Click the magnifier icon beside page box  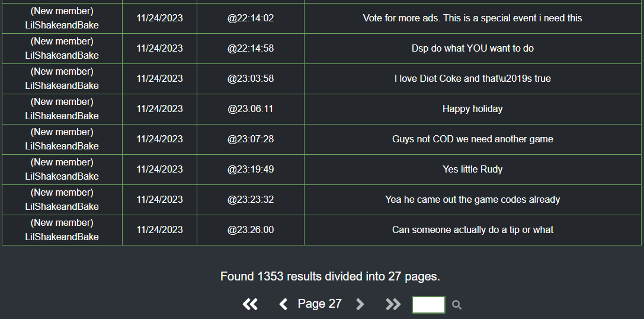(456, 305)
